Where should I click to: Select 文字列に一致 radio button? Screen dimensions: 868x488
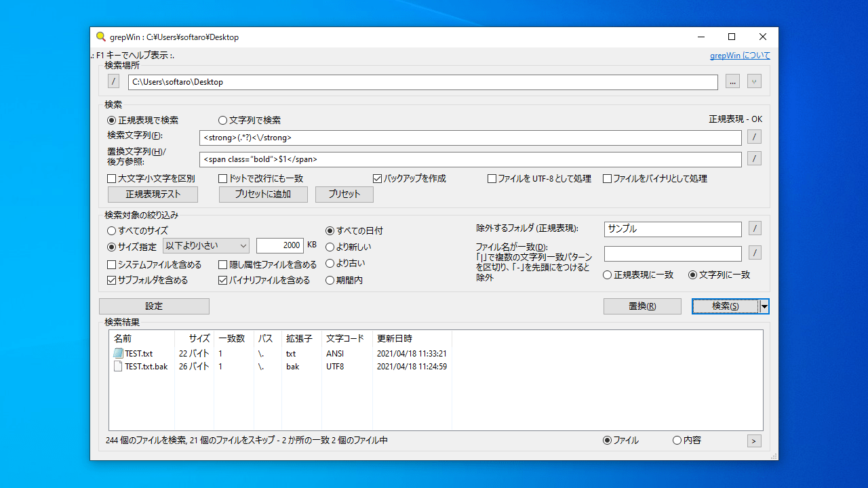719,275
